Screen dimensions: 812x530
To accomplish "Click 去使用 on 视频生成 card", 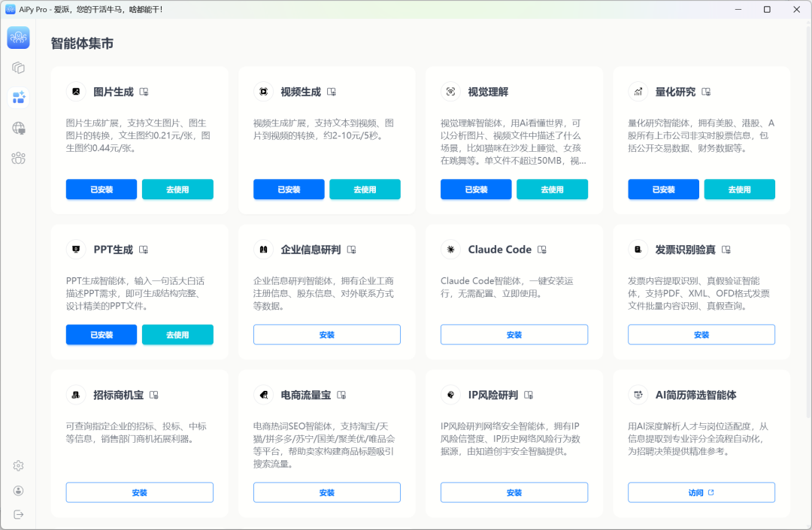I will [365, 189].
